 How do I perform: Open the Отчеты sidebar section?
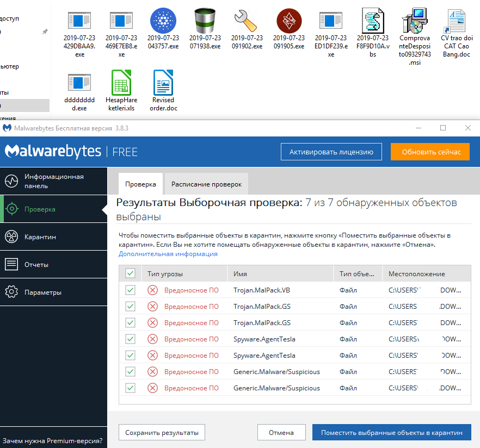pyautogui.click(x=53, y=264)
